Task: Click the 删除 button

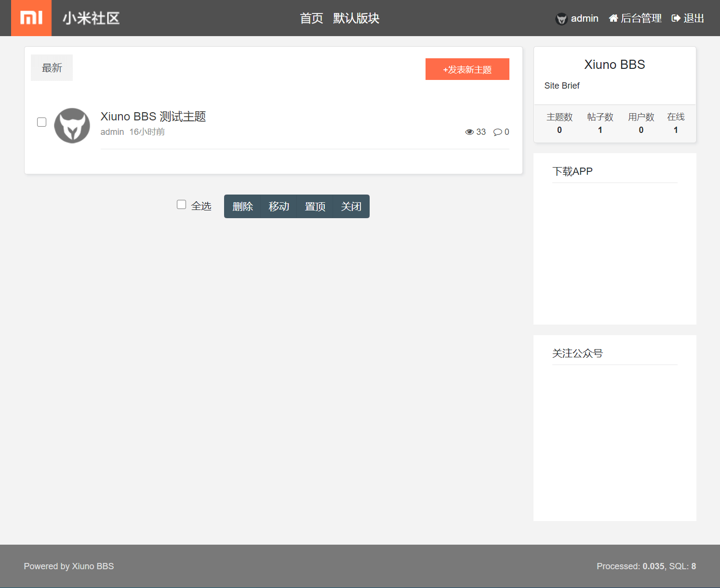Action: (242, 207)
